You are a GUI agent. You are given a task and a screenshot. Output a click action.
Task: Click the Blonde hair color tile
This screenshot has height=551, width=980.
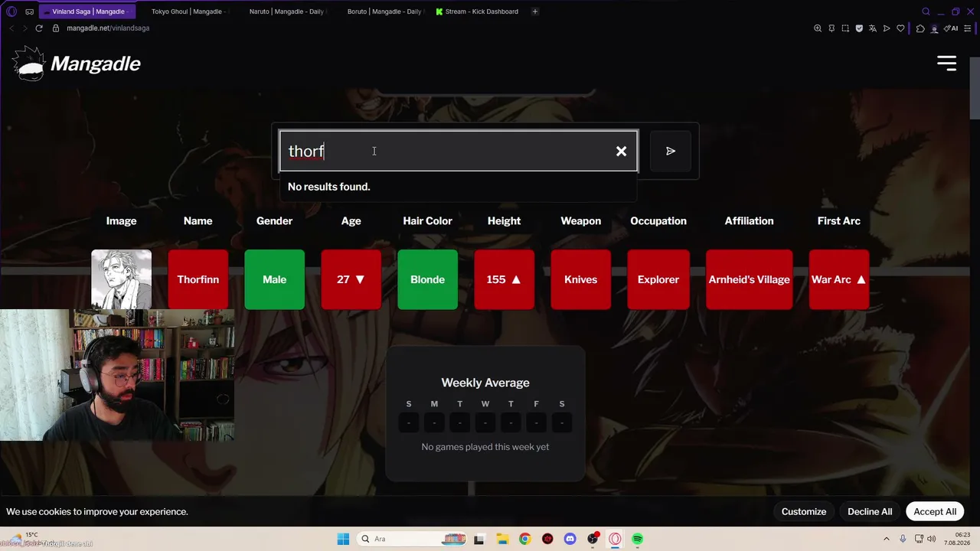(427, 279)
